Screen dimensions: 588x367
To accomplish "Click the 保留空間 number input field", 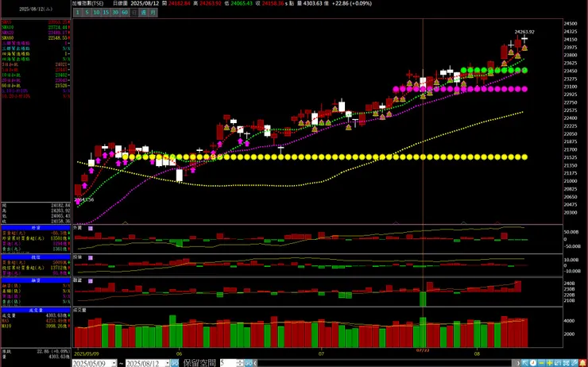I will coord(228,363).
